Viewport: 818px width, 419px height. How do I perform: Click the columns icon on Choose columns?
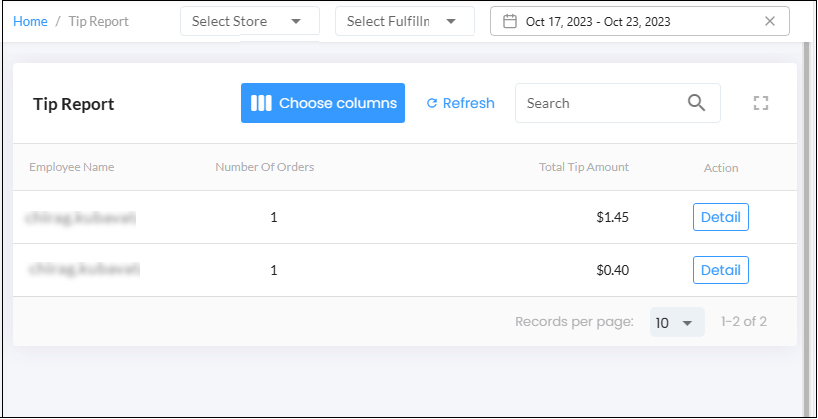(261, 103)
